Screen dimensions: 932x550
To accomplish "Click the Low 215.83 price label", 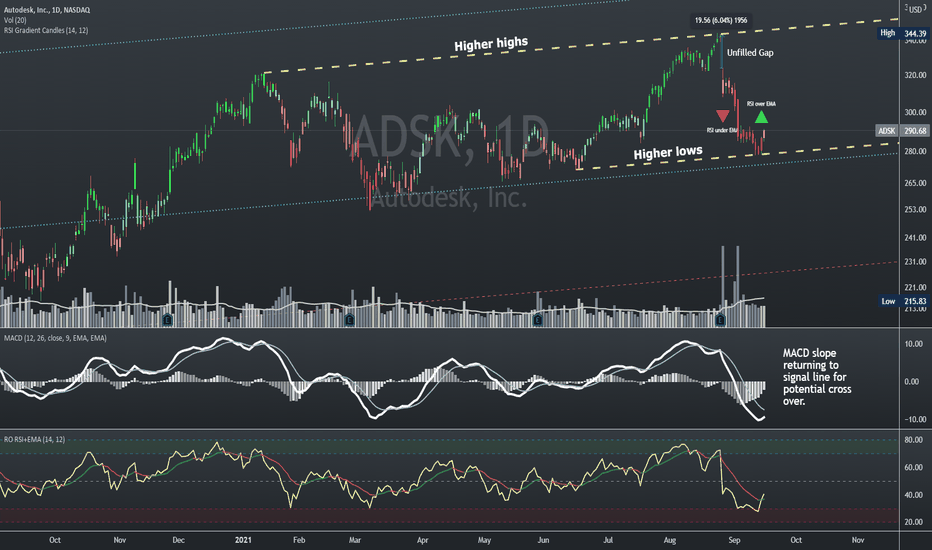I will [x=903, y=301].
